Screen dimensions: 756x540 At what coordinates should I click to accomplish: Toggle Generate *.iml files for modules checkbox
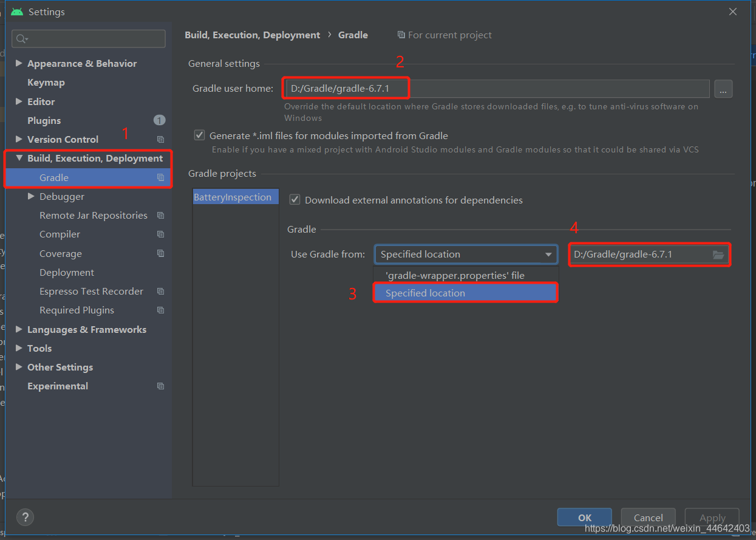[199, 135]
